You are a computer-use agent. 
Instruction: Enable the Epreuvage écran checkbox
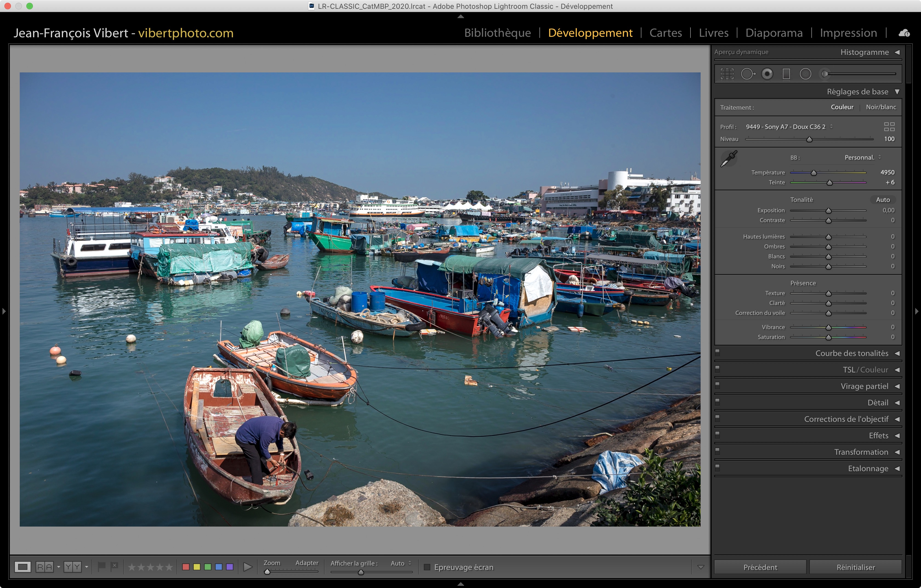[x=427, y=567]
